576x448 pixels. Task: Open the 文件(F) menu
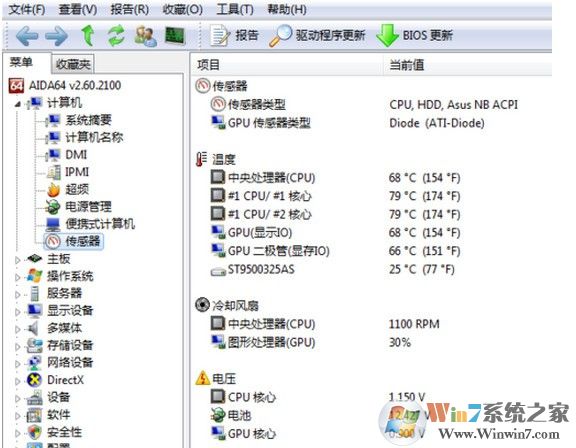(x=27, y=9)
